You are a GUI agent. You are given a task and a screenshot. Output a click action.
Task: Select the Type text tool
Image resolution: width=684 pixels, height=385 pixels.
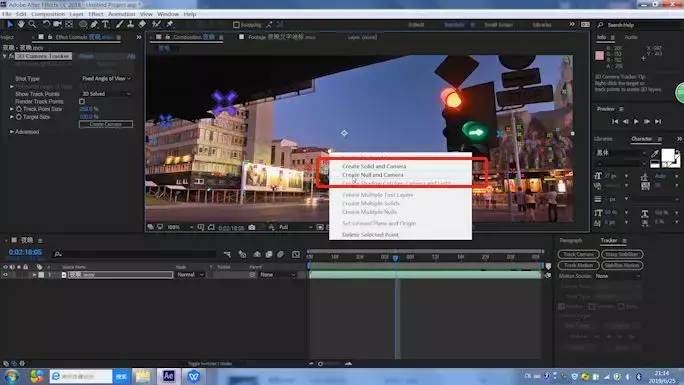click(106, 24)
